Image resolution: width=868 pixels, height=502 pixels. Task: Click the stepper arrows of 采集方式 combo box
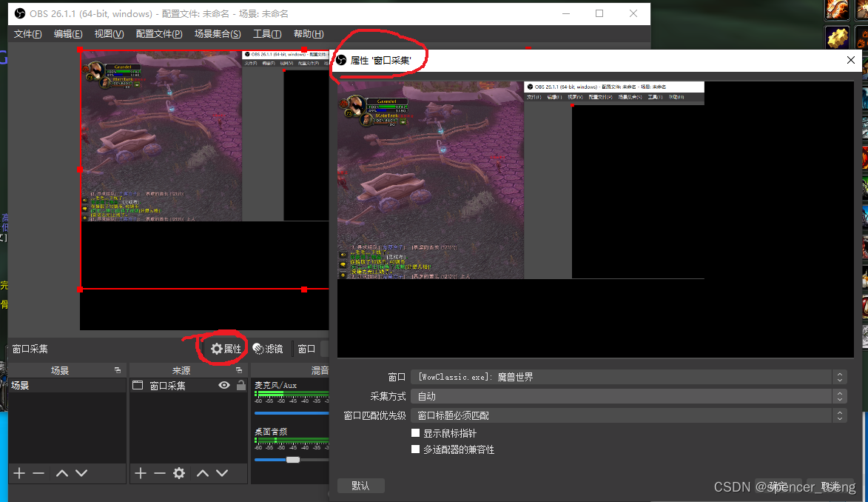[839, 396]
